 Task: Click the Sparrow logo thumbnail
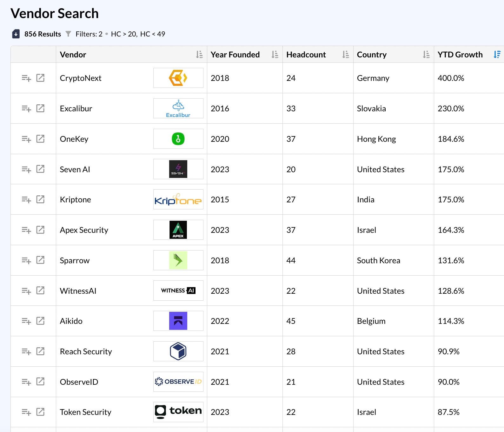pos(178,260)
